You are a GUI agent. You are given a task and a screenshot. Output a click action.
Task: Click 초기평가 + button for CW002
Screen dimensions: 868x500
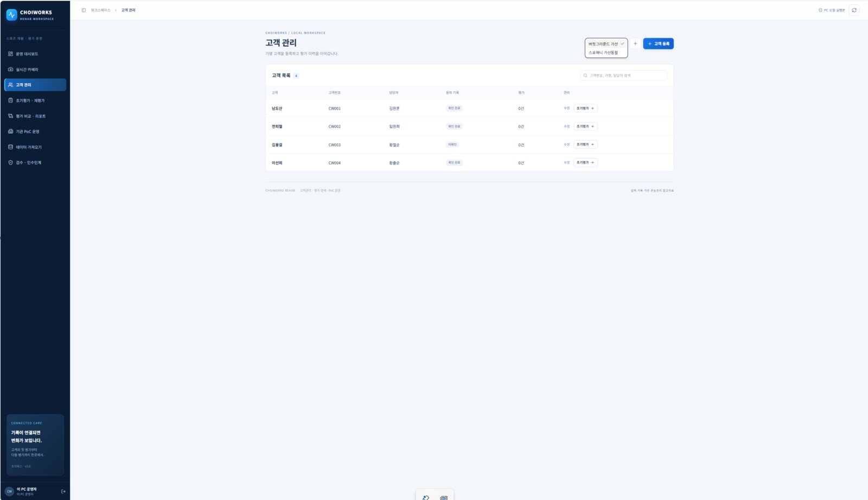(x=585, y=126)
